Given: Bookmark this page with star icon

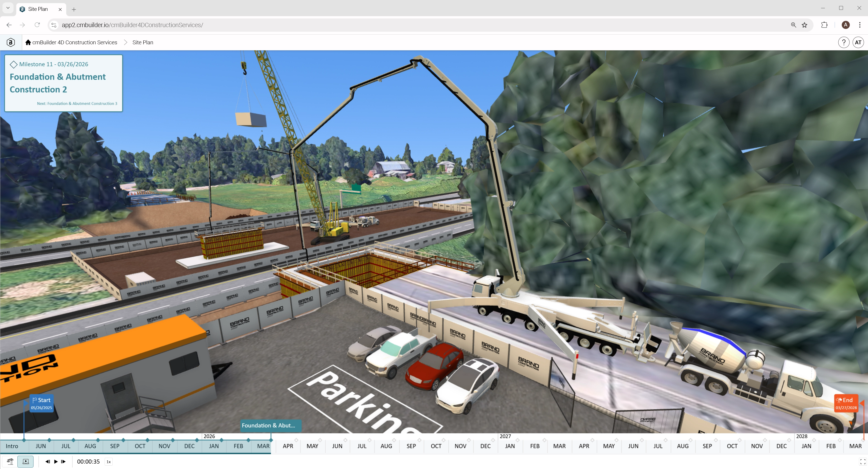Looking at the screenshot, I should point(804,25).
